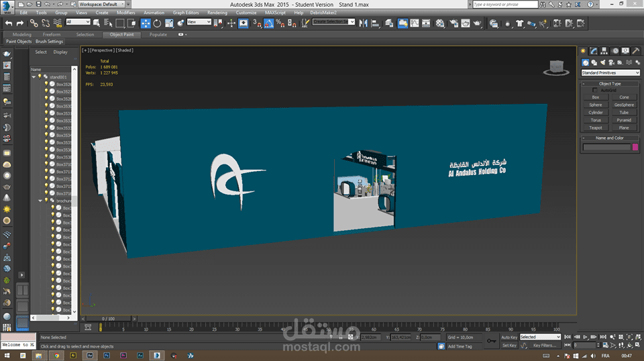Toggle Auto Key animation mode

(x=509, y=337)
